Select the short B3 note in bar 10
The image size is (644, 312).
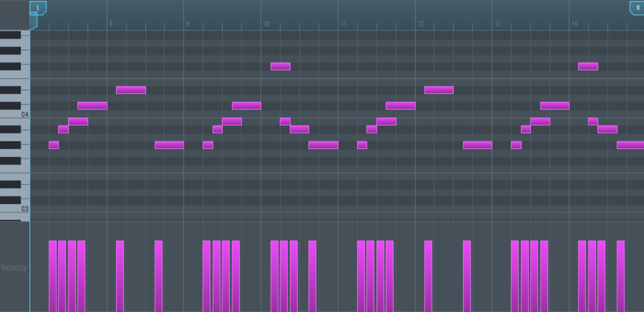tap(285, 122)
